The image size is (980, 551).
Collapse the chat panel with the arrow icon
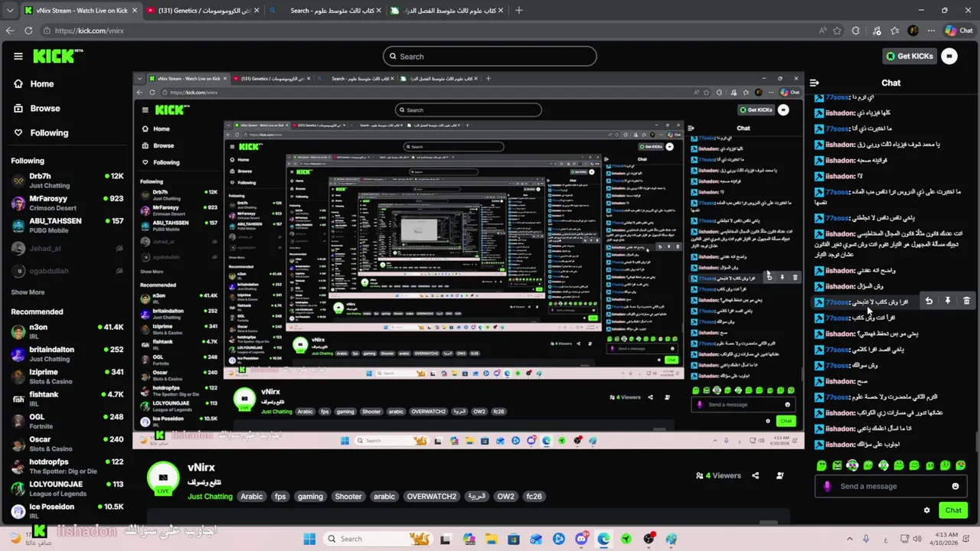point(815,83)
